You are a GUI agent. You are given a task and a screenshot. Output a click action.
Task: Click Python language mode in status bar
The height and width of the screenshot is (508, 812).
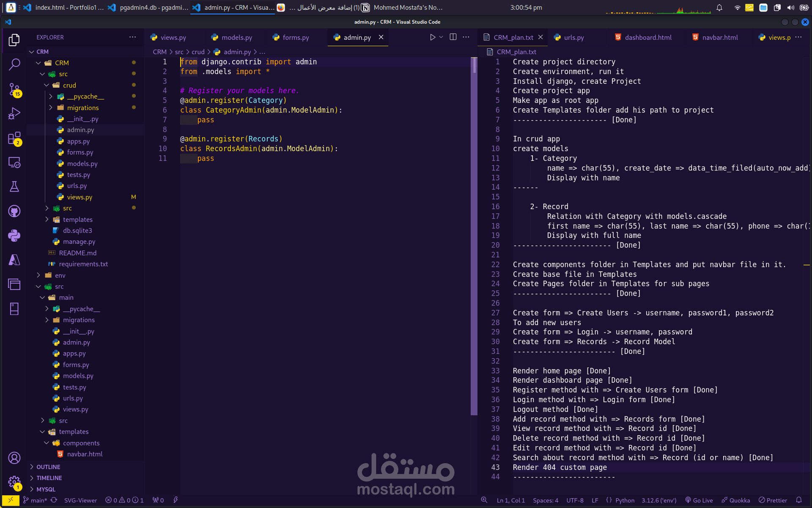pos(625,500)
